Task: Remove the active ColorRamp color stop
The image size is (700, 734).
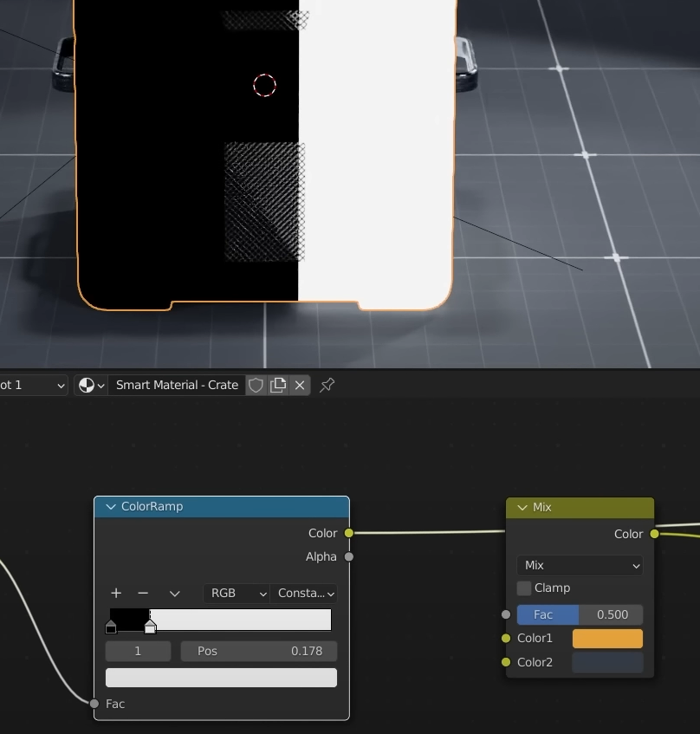Action: 143,593
